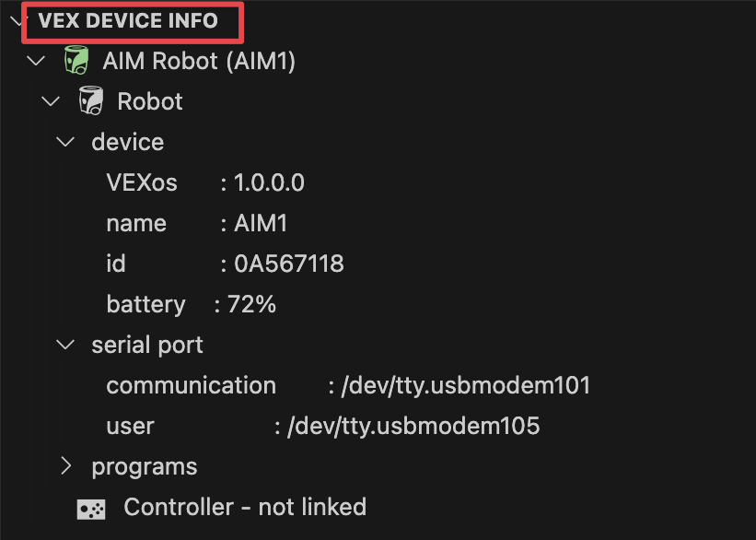Expand the programs tree item
Viewport: 756px width, 540px height.
64,466
